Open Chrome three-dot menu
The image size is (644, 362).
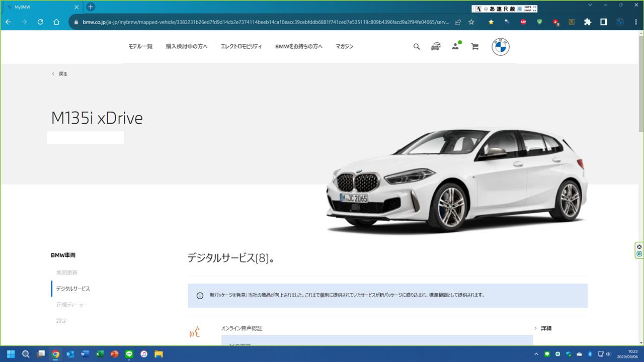click(635, 22)
